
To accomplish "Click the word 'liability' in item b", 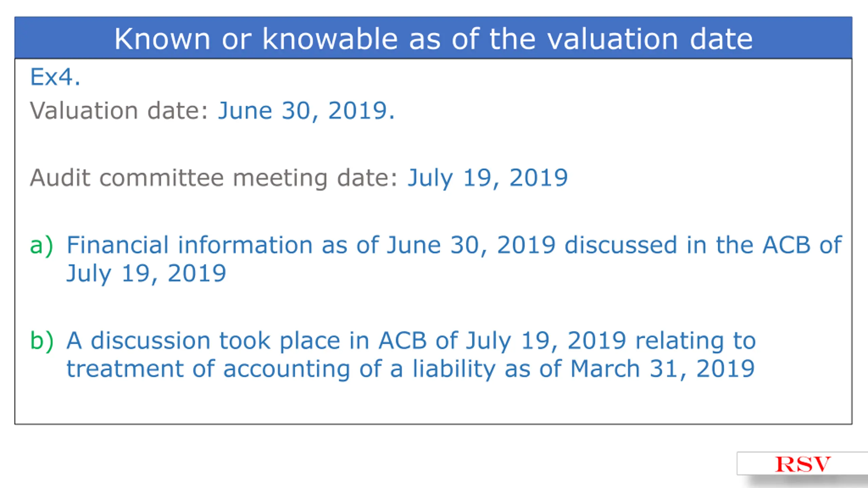I will coord(454,369).
